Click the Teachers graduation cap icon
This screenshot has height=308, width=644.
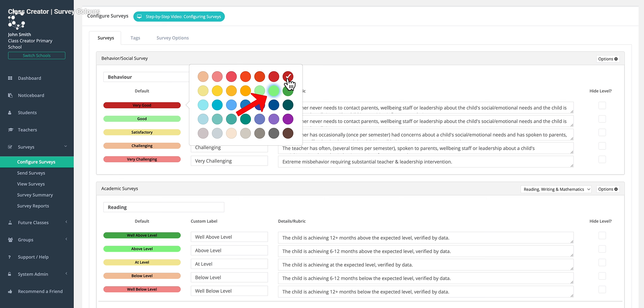[10, 130]
